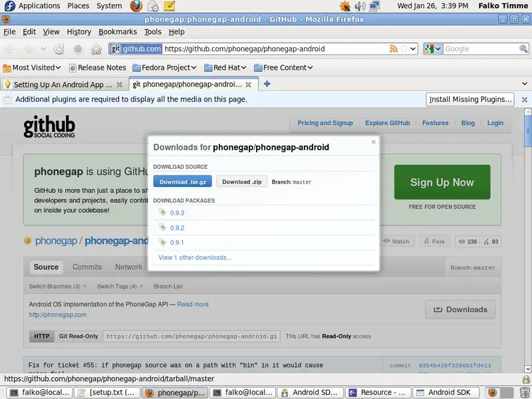Open the Trash icon in bottom panel
Screen dimensions: 532x399
[525, 392]
